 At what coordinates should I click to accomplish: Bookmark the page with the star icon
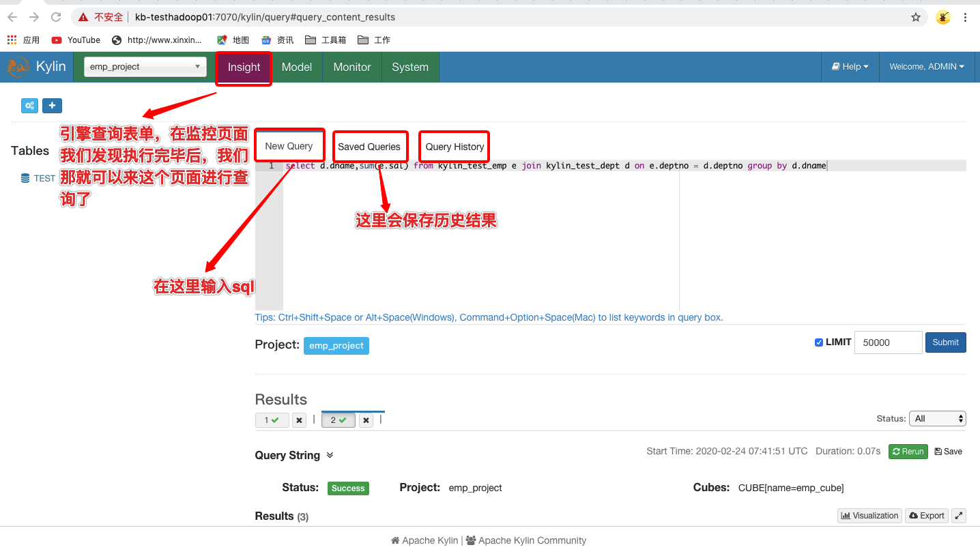(915, 17)
